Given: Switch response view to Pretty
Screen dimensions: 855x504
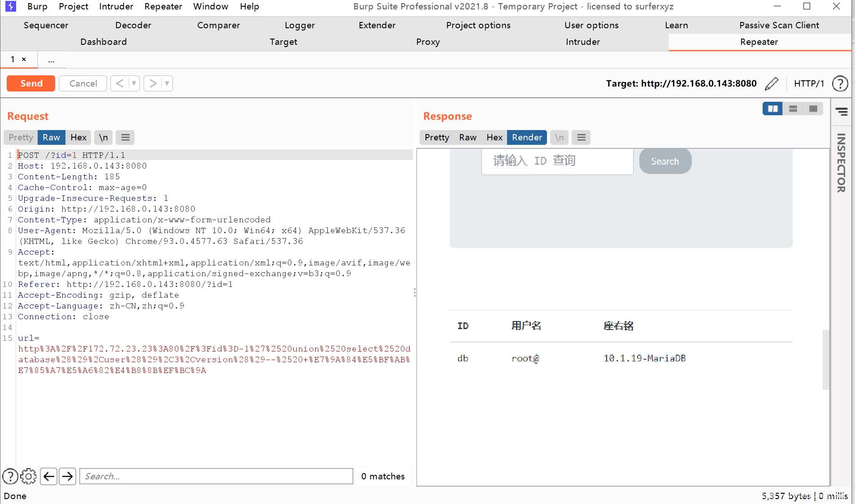Looking at the screenshot, I should tap(437, 137).
